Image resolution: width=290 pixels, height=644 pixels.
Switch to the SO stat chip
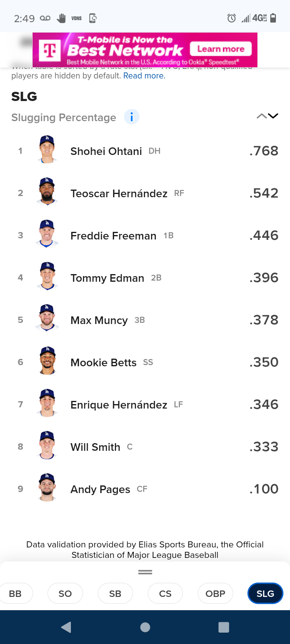65,593
